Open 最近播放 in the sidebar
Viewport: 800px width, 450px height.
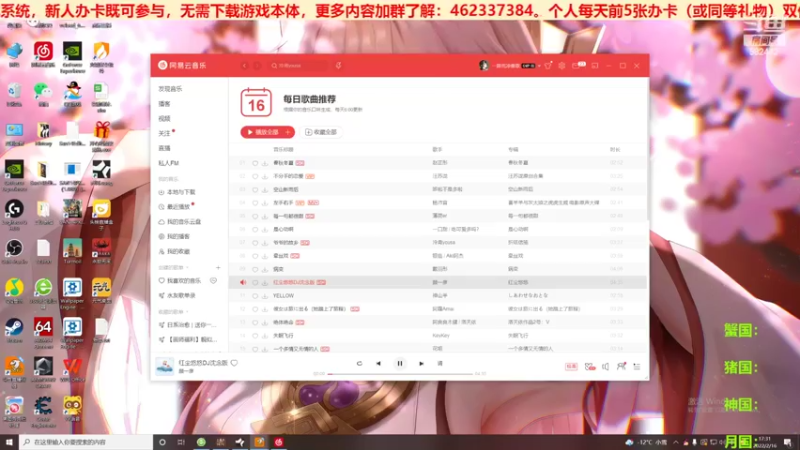click(178, 207)
